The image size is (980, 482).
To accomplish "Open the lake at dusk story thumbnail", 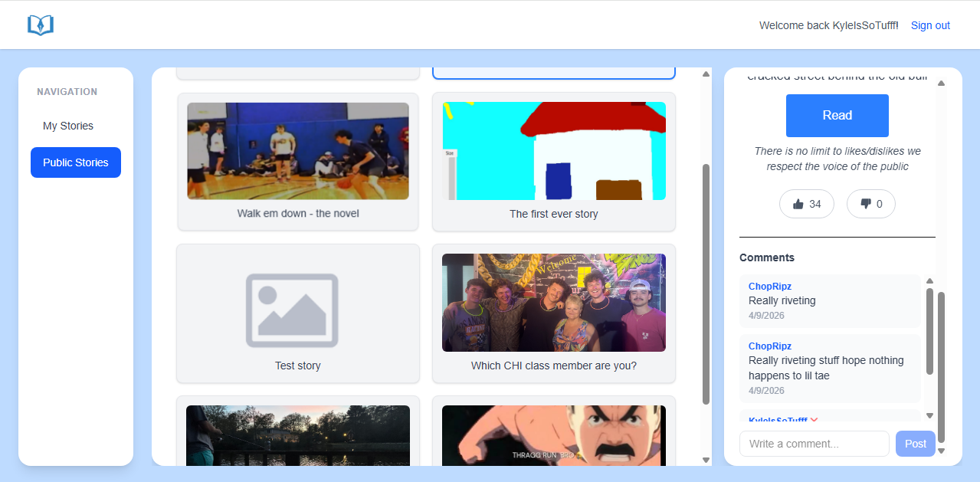I will (x=298, y=435).
